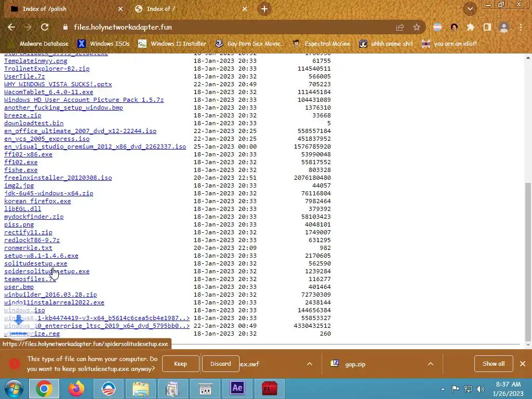532x399 pixels.
Task: Open the you are an idiot! bookmark
Action: (449, 44)
